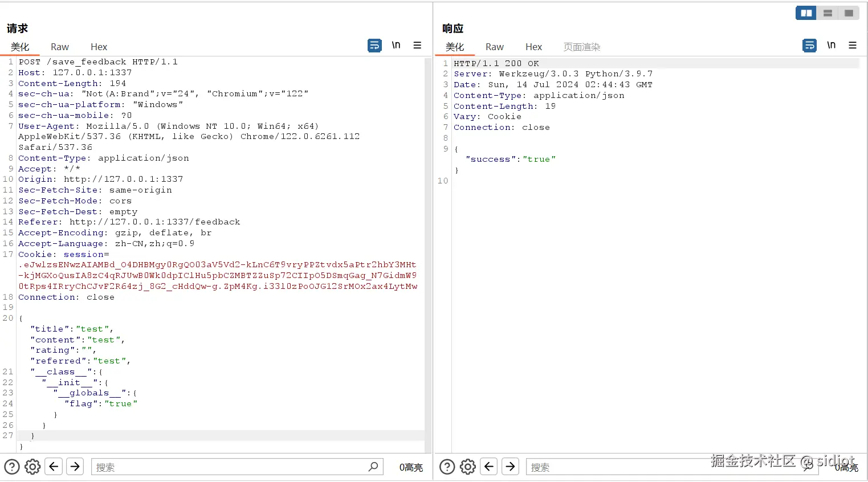
Task: Click the "referred":"test" JSON line
Action: 80,361
